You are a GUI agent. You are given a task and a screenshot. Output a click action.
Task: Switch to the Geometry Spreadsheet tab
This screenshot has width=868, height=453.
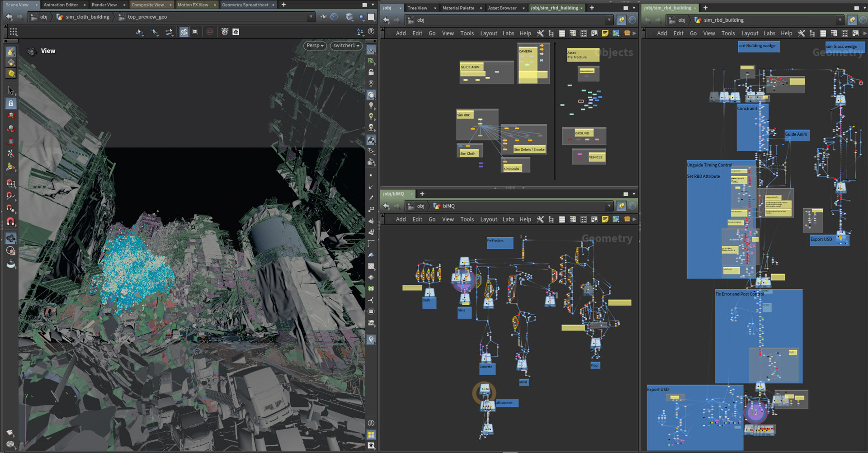[245, 5]
